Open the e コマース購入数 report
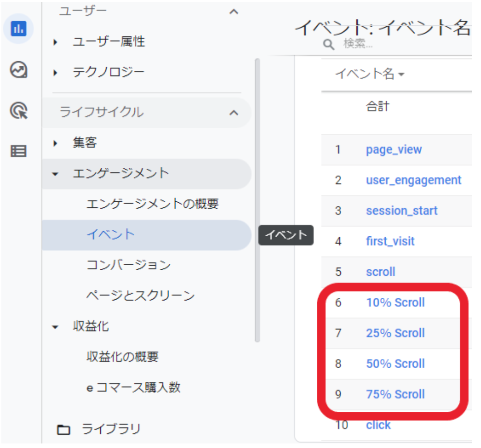481x448 pixels. coord(133,388)
